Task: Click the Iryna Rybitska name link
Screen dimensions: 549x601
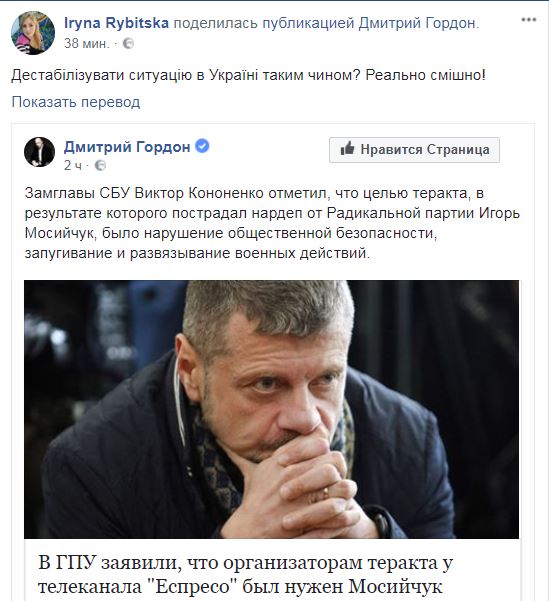Action: pyautogui.click(x=116, y=23)
